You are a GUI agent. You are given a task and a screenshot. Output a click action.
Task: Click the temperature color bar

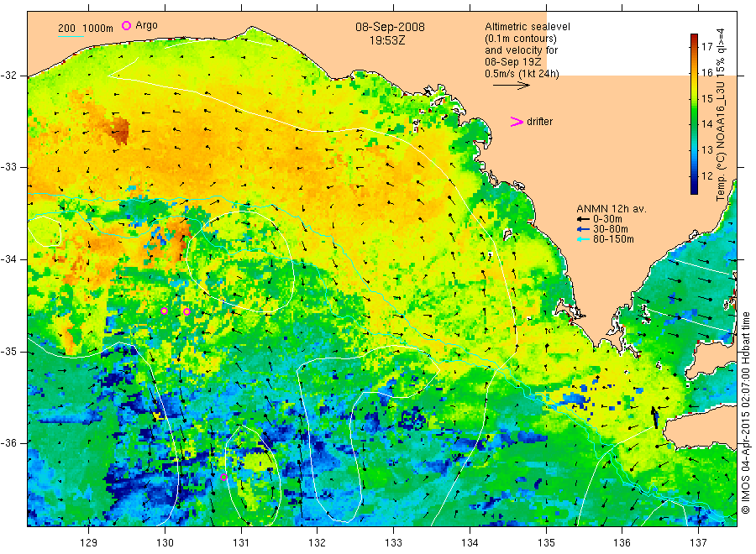694,113
